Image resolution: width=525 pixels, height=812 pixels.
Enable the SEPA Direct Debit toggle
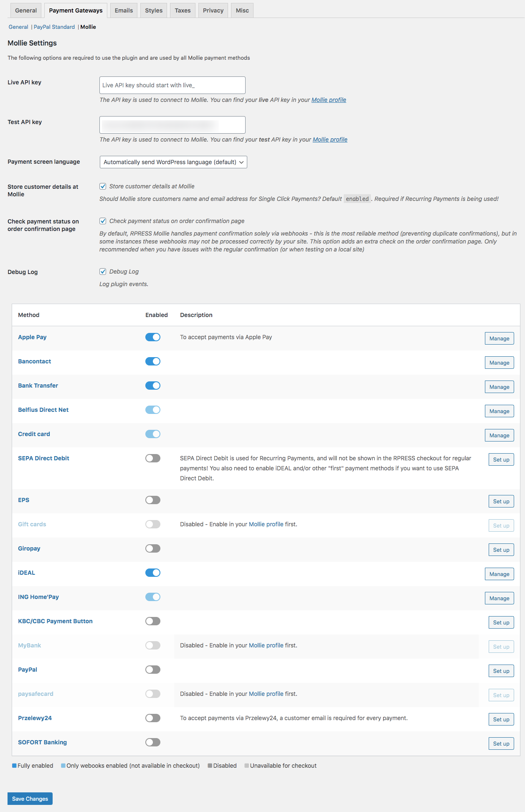coord(152,458)
